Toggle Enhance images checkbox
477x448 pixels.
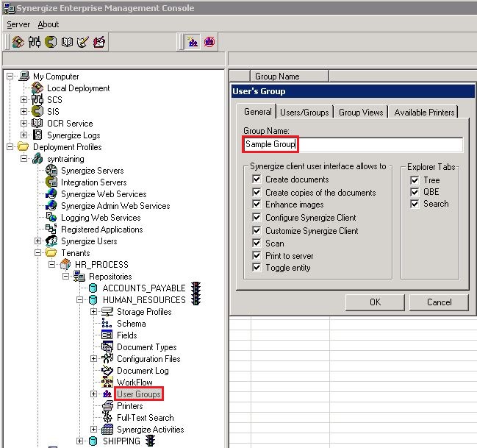(257, 204)
